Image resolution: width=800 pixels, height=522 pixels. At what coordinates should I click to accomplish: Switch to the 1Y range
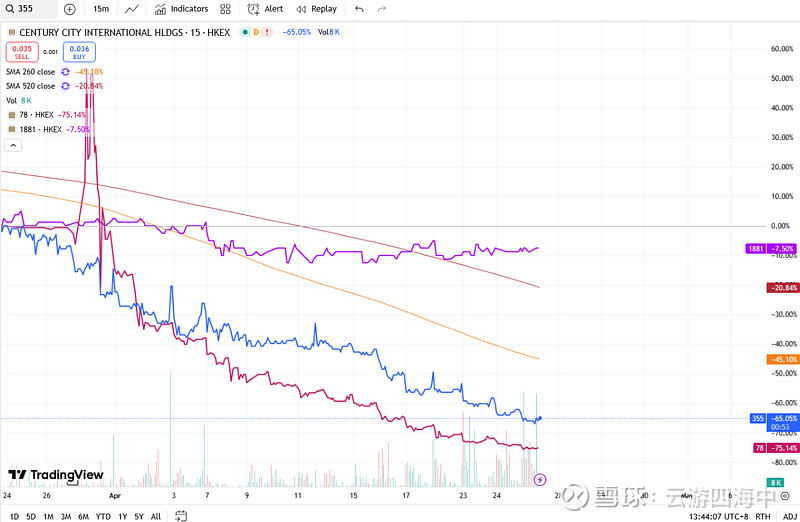[x=122, y=516]
